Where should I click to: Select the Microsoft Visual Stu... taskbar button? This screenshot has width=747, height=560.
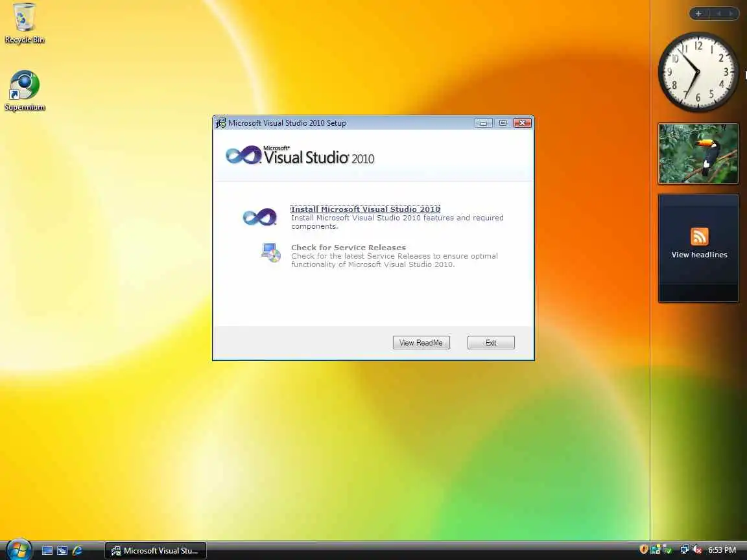click(156, 550)
